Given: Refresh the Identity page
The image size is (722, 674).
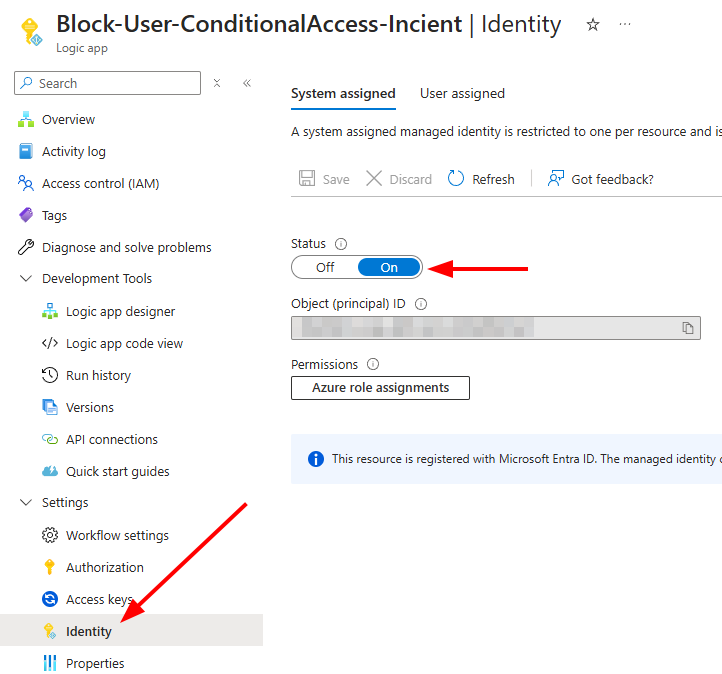Looking at the screenshot, I should pyautogui.click(x=481, y=179).
